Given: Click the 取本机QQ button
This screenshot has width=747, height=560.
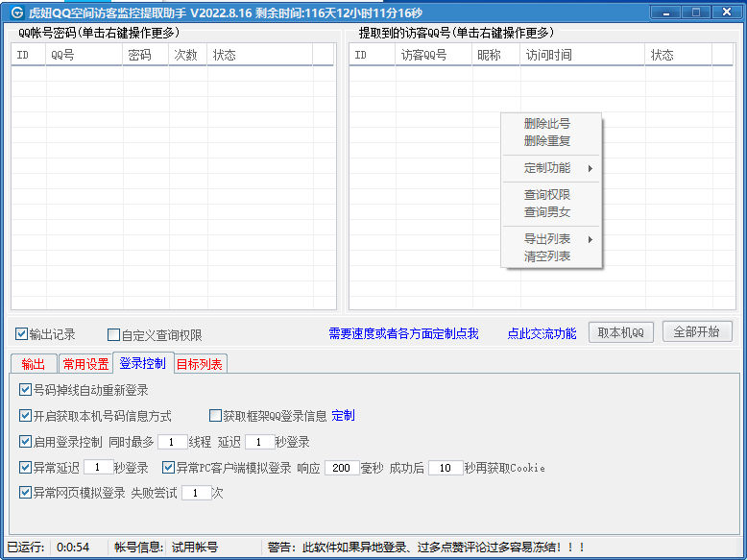Looking at the screenshot, I should (x=621, y=332).
